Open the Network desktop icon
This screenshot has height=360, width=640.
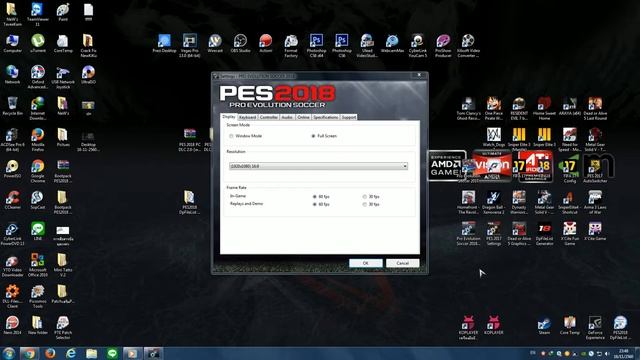point(12,74)
